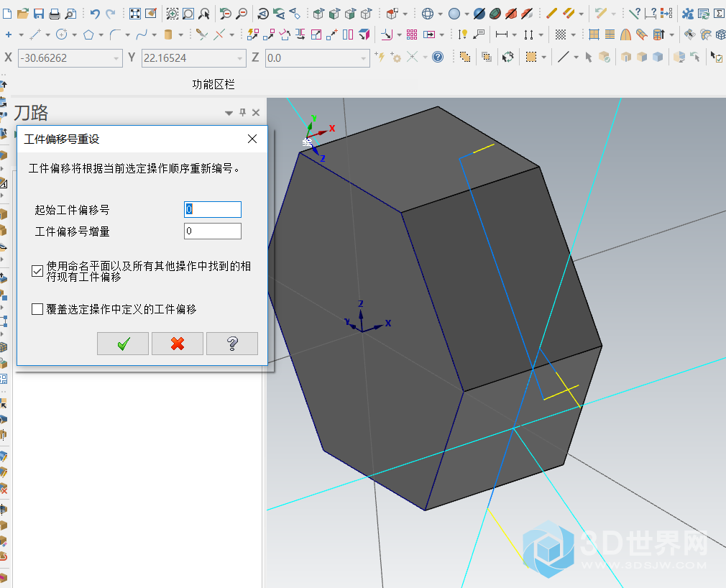This screenshot has width=726, height=588.
Task: Save the current file
Action: click(38, 14)
